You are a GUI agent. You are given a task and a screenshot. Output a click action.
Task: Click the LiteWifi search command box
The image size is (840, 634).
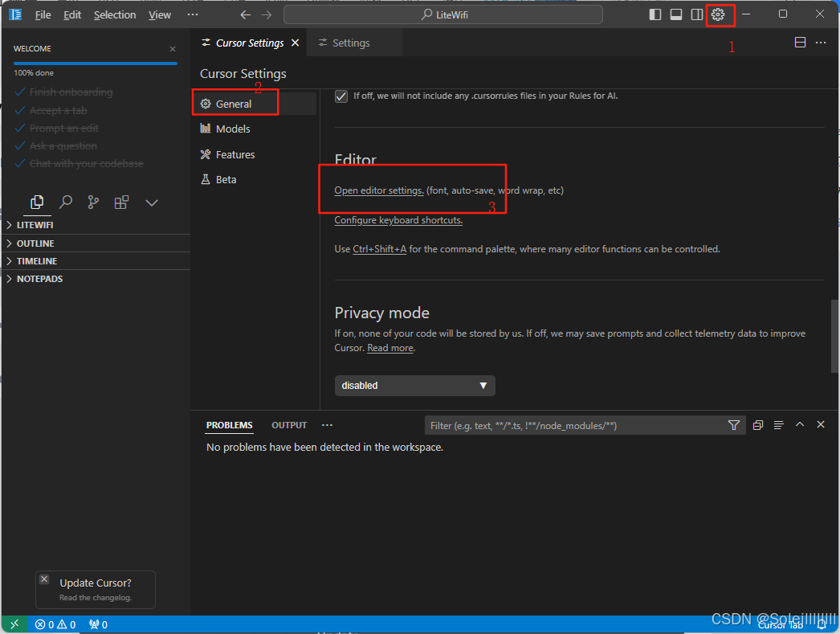[443, 14]
